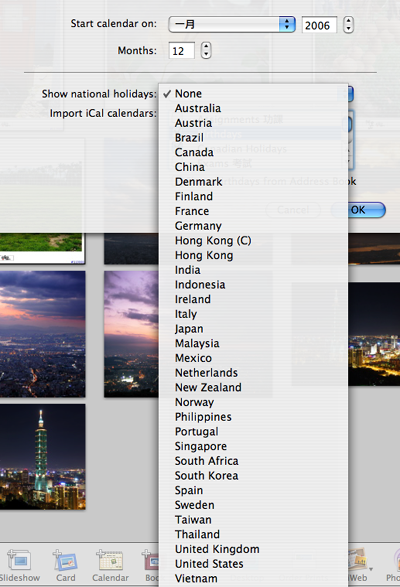Select New Zealand from list
This screenshot has height=587, width=400.
click(x=254, y=387)
